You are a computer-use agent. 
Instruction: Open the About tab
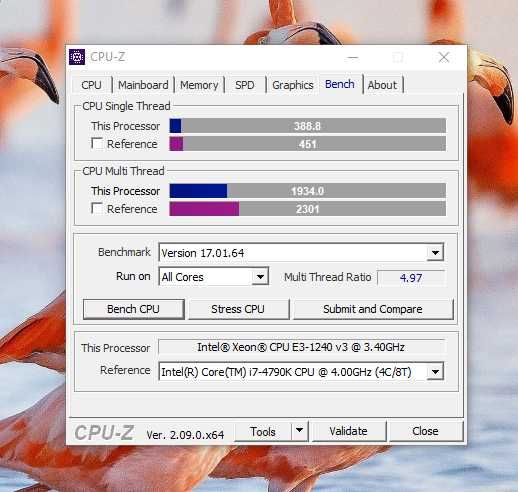382,85
